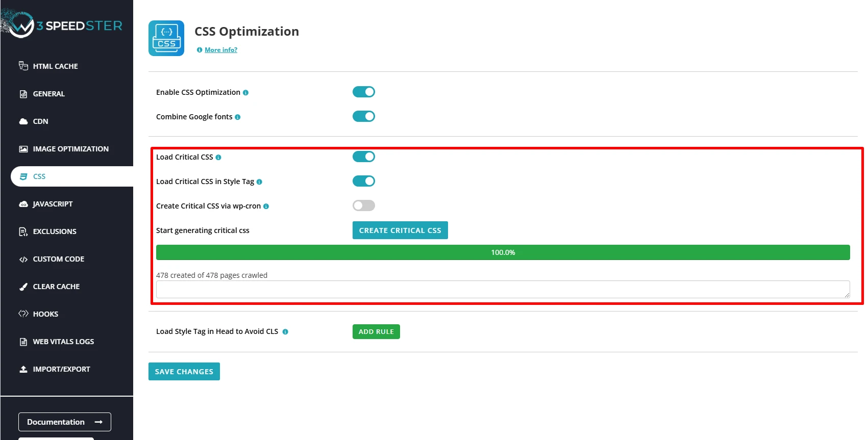Click info icon for Create Critical CSS via wp-cron
The height and width of the screenshot is (440, 868).
[x=266, y=206]
